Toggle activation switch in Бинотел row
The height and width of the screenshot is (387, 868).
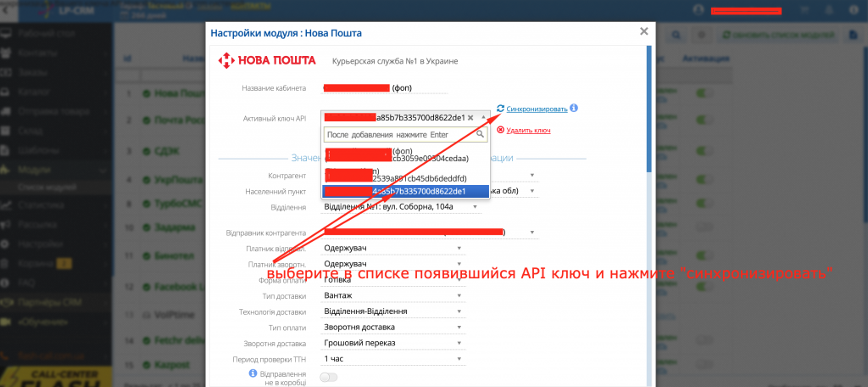[705, 255]
